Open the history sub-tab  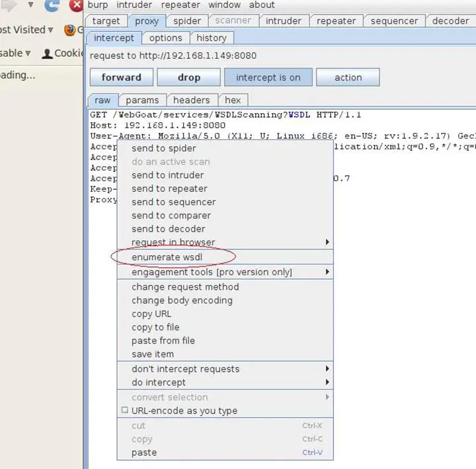click(x=212, y=38)
